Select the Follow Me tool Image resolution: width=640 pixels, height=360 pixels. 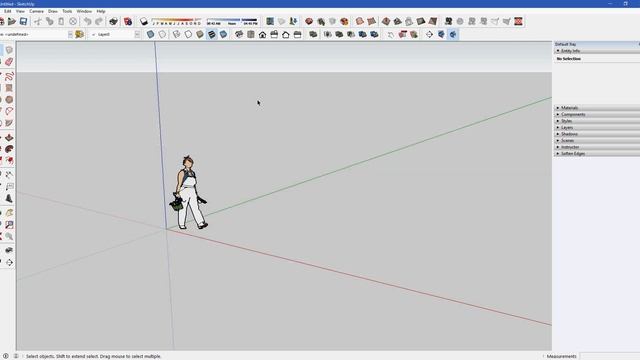tap(9, 149)
